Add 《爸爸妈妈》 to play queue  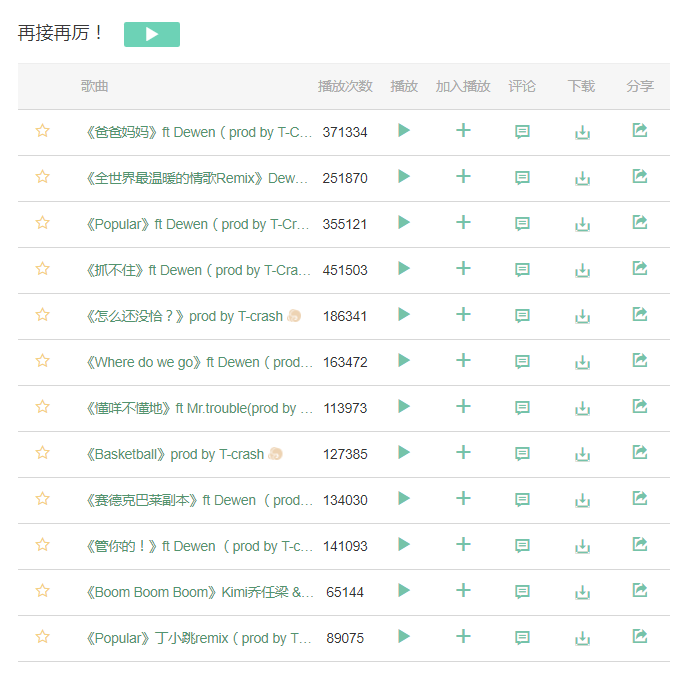coord(463,130)
